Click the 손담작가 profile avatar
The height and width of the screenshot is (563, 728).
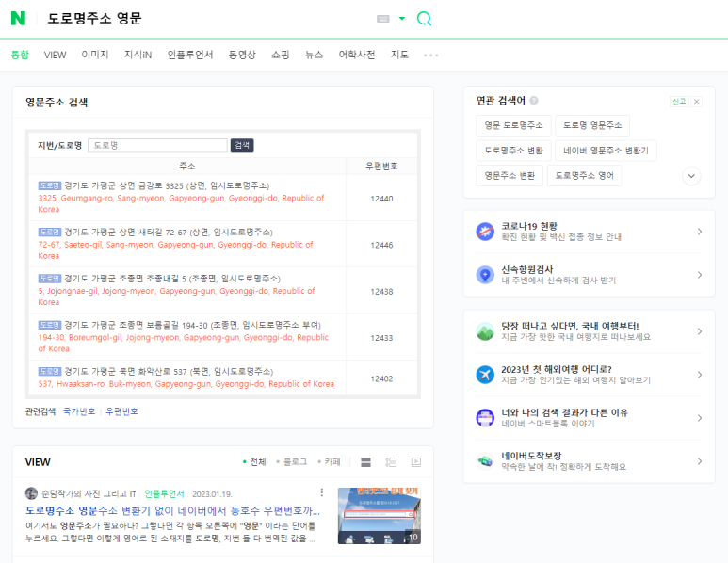31,493
